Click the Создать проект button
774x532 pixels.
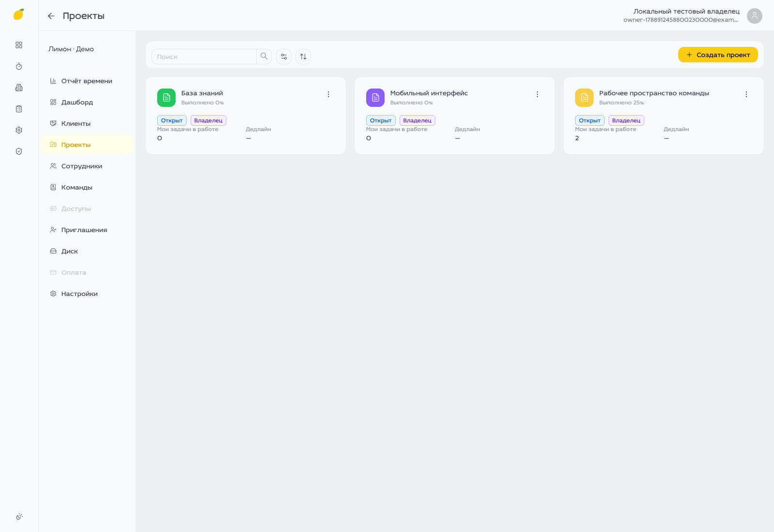[x=718, y=55]
